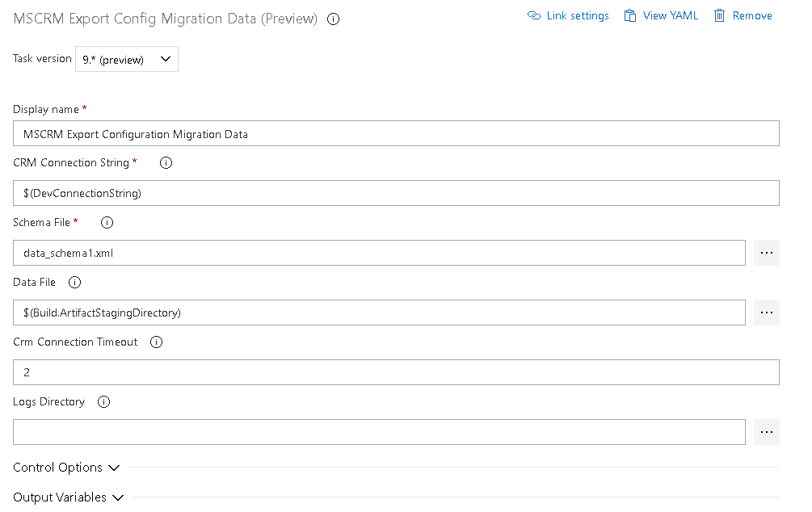
Task: Click the info icon for CRM Connection String
Action: coord(166,162)
